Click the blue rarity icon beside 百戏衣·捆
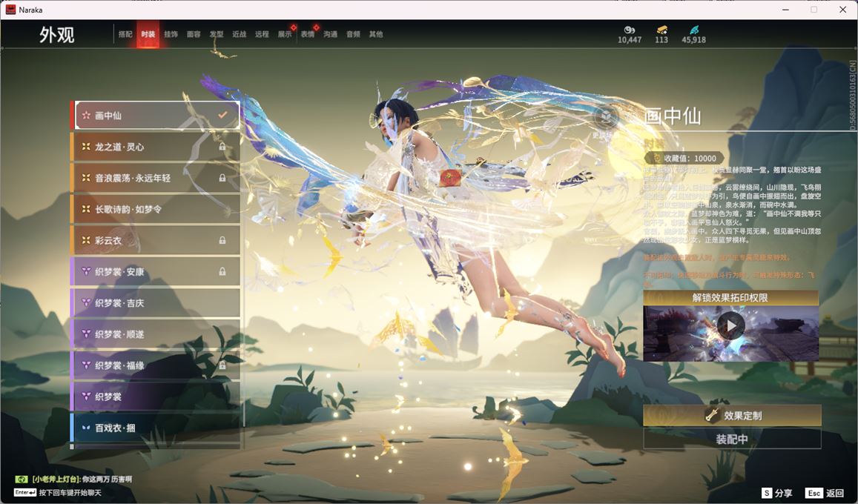 (x=86, y=428)
